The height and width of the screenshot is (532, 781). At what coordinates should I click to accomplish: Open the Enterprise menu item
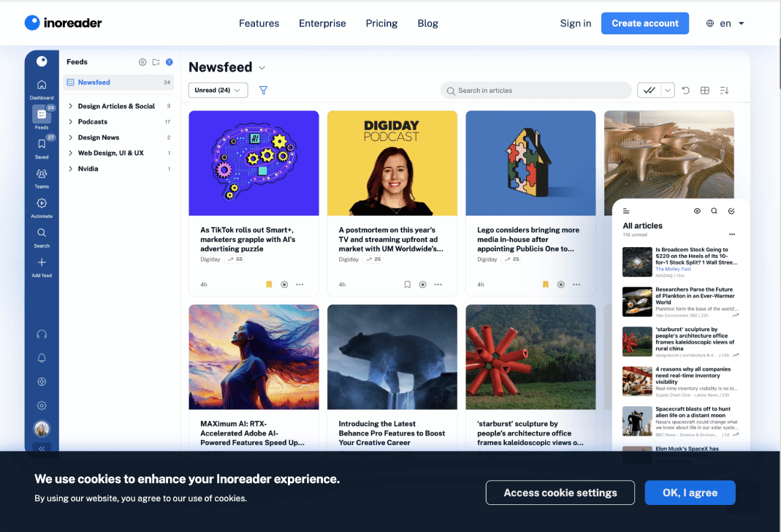coord(322,23)
